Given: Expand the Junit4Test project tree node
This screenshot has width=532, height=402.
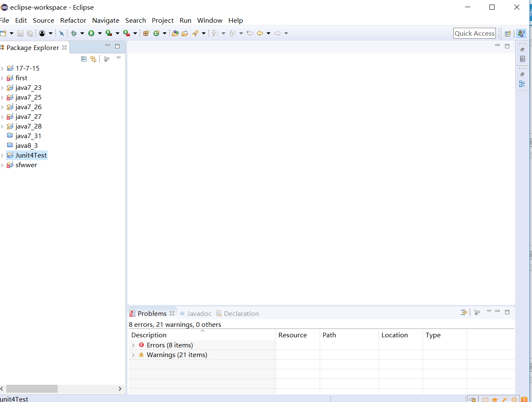Looking at the screenshot, I should 2,155.
